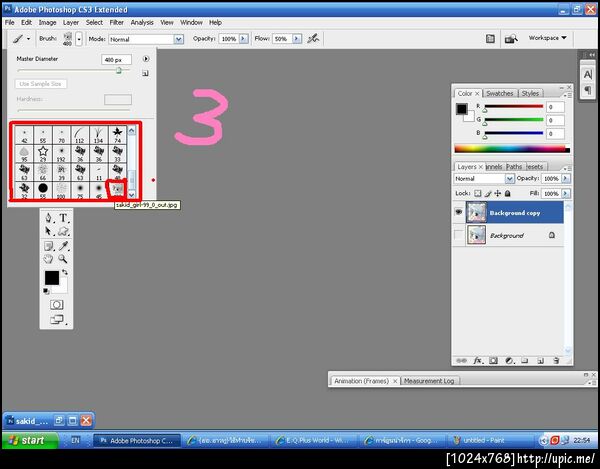Click brush list scroll down arrow
The height and width of the screenshot is (469, 600).
pyautogui.click(x=132, y=195)
